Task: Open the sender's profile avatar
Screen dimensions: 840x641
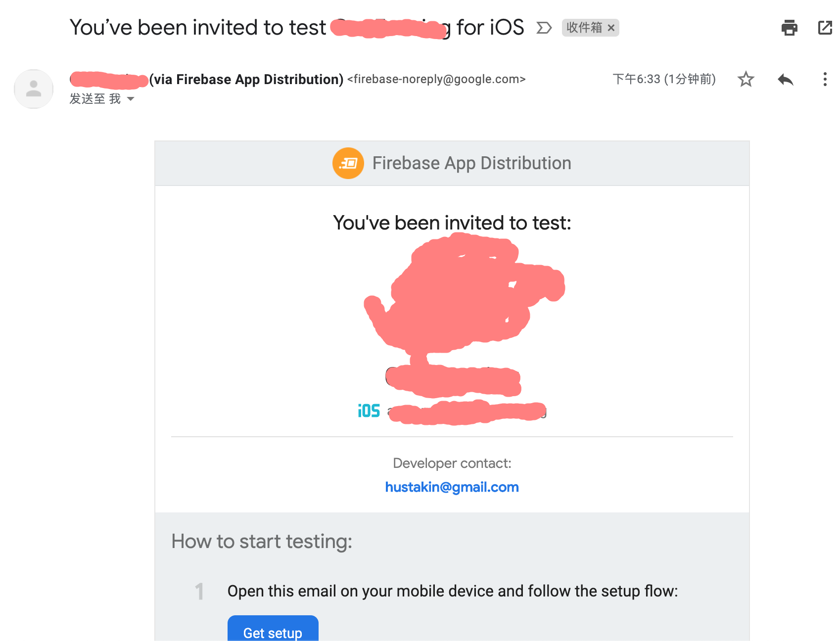Action: (x=34, y=89)
